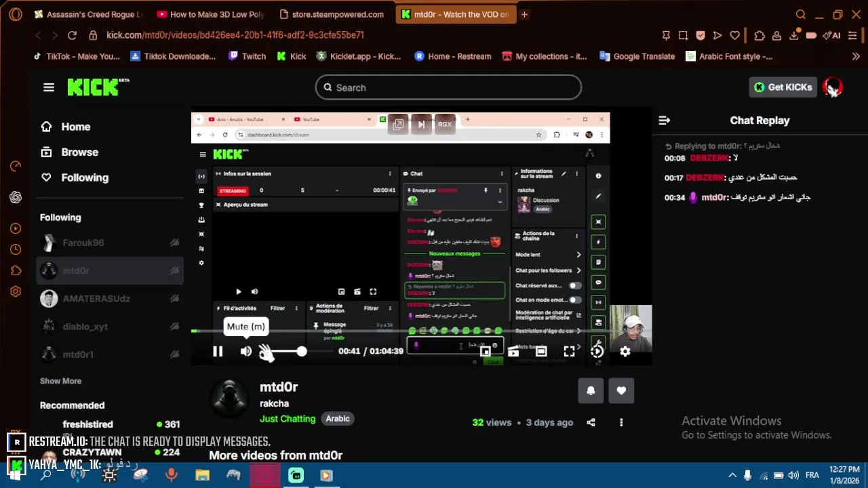Toggle the taskbar microphone tray icon
This screenshot has height=488, width=868.
click(x=747, y=475)
